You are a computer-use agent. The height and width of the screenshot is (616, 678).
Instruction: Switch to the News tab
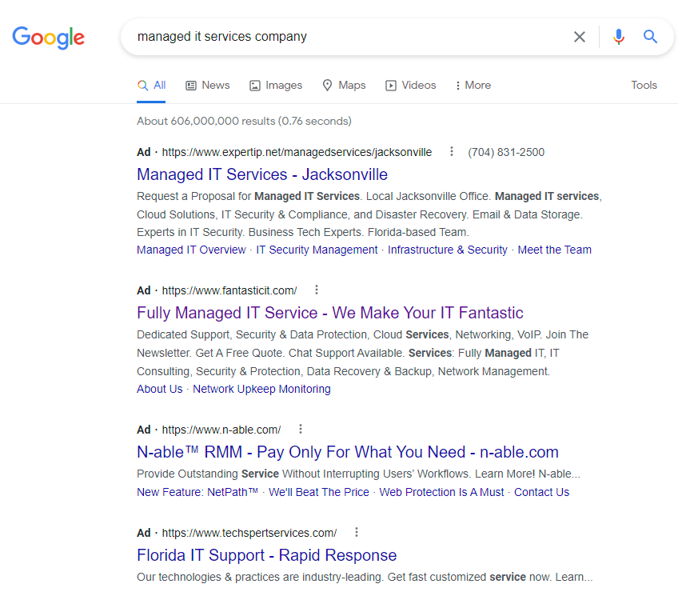tap(207, 86)
